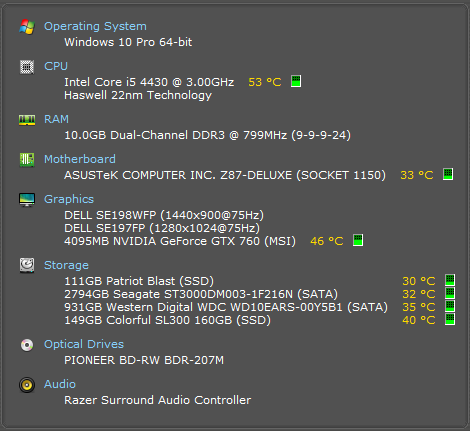Open the Motherboard section link

click(x=80, y=159)
